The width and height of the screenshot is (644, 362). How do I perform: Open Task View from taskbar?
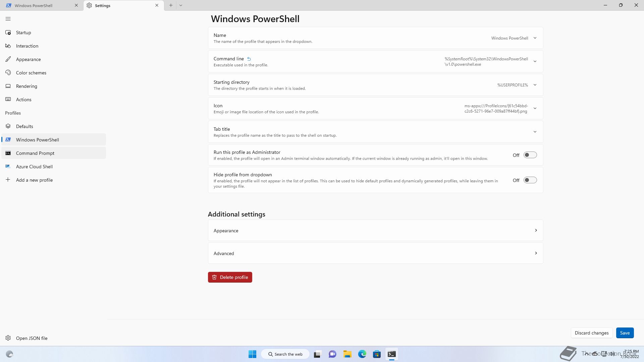click(317, 354)
